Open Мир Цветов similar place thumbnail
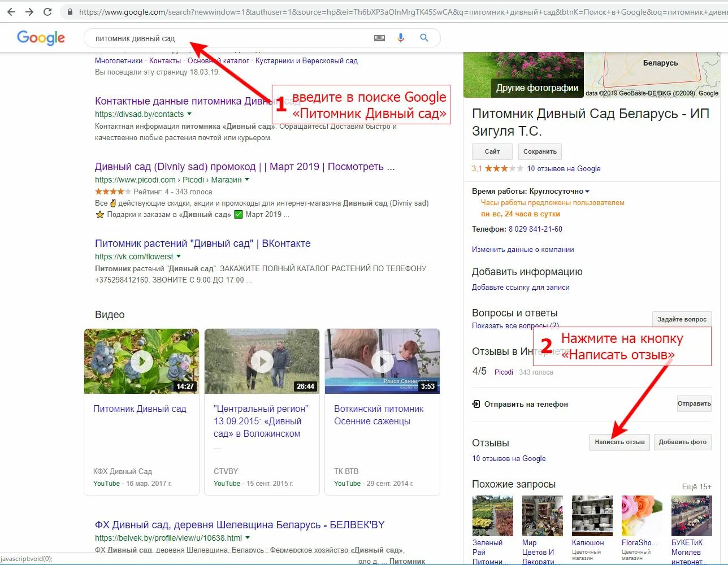The height and width of the screenshot is (565, 728). pyautogui.click(x=543, y=516)
